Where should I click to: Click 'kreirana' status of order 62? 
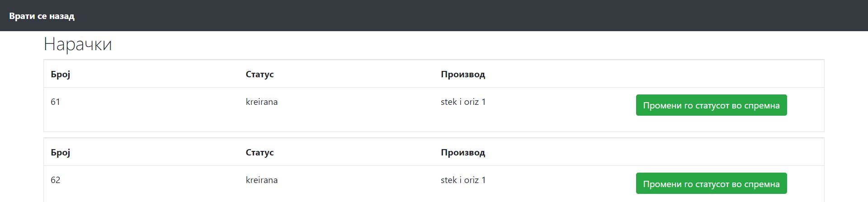261,180
